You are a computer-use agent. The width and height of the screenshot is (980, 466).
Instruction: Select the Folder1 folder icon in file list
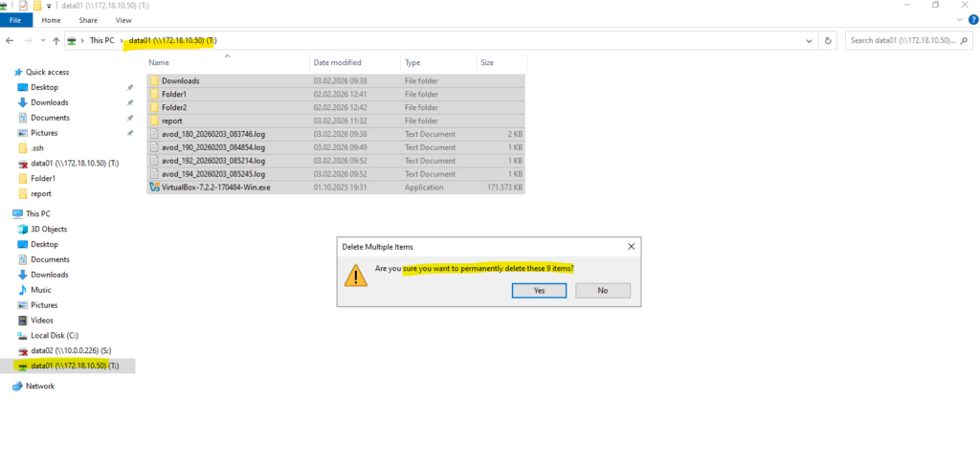[154, 95]
